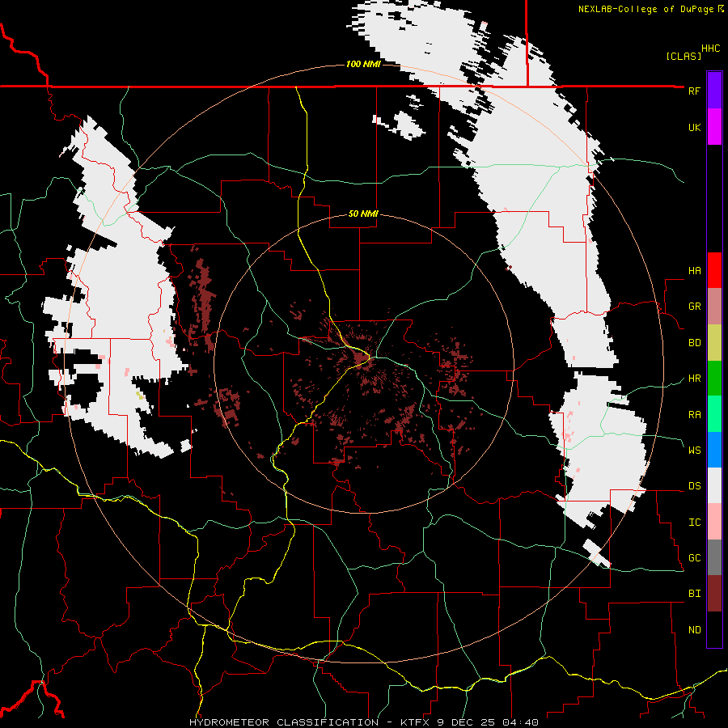Select the IC pink legend swatch

pos(714,522)
